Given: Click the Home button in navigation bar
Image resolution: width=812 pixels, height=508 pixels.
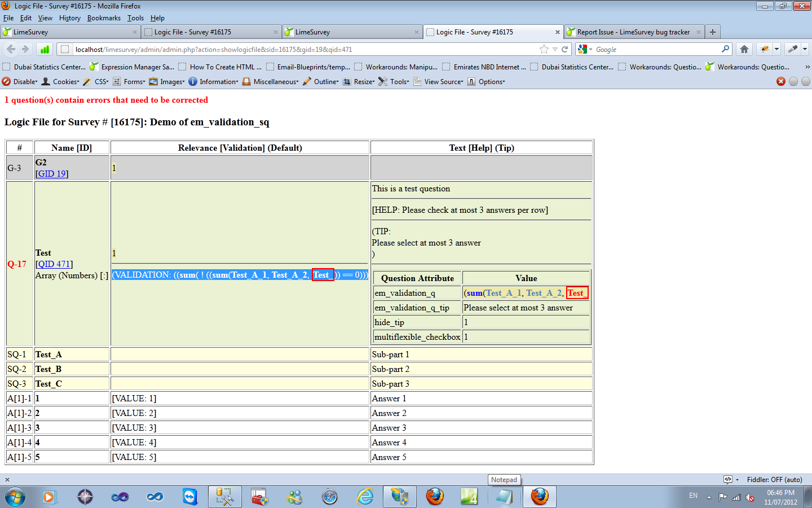Looking at the screenshot, I should pyautogui.click(x=744, y=49).
